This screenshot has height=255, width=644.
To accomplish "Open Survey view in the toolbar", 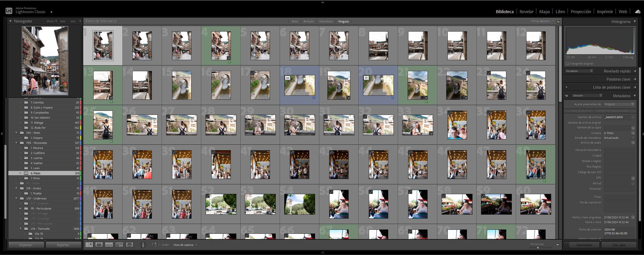I will click(119, 245).
